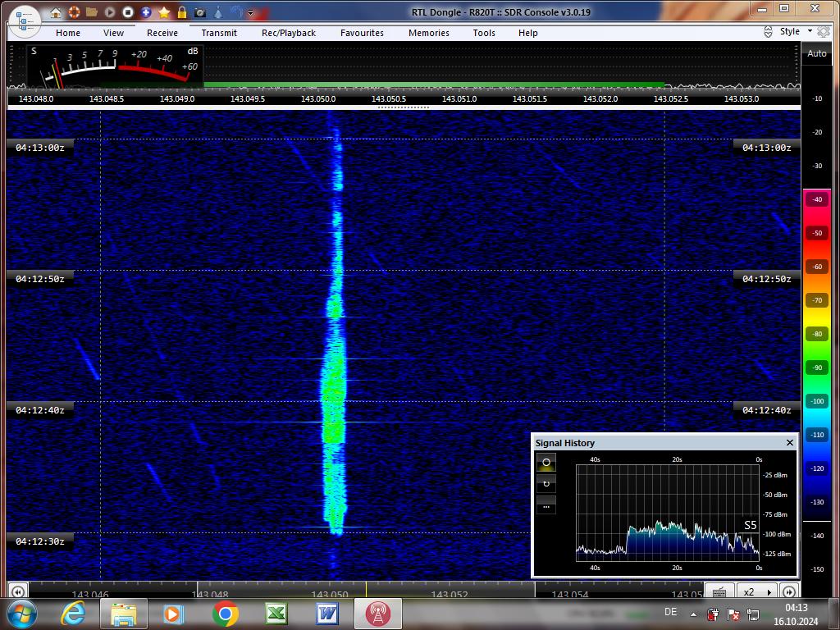The image size is (840, 630).
Task: Click the blue drop icon in toolbar
Action: pyautogui.click(x=218, y=12)
